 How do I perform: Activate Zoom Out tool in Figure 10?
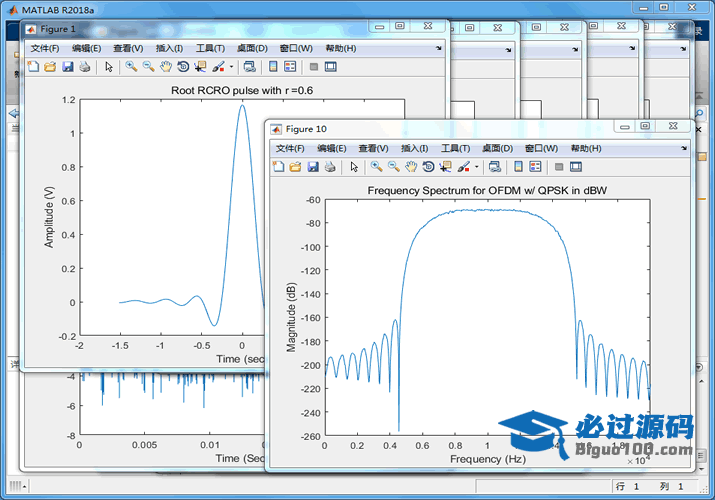394,167
